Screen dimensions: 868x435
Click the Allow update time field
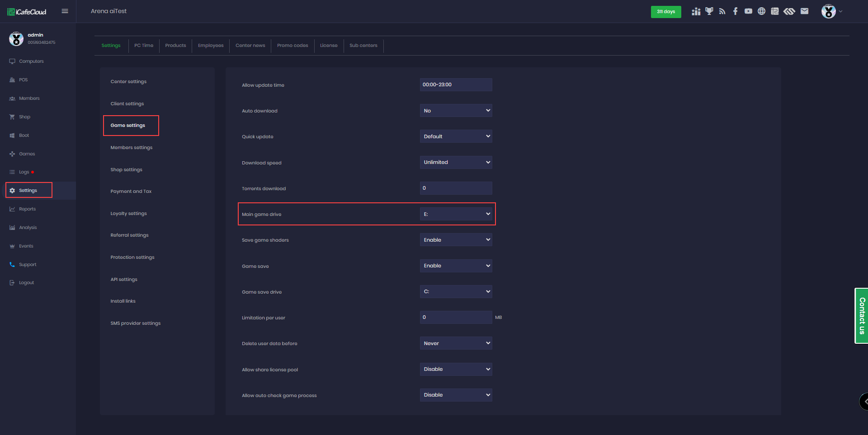[x=456, y=85]
